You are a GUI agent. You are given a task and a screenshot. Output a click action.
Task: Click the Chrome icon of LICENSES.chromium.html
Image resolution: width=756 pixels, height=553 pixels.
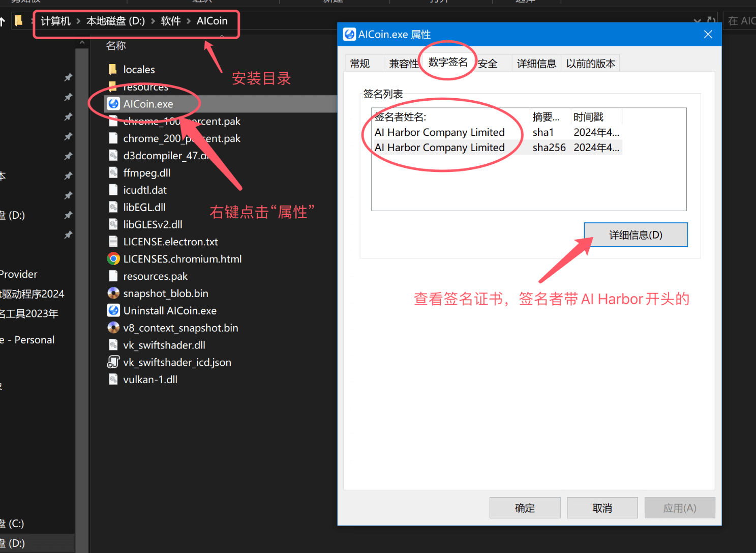(113, 259)
